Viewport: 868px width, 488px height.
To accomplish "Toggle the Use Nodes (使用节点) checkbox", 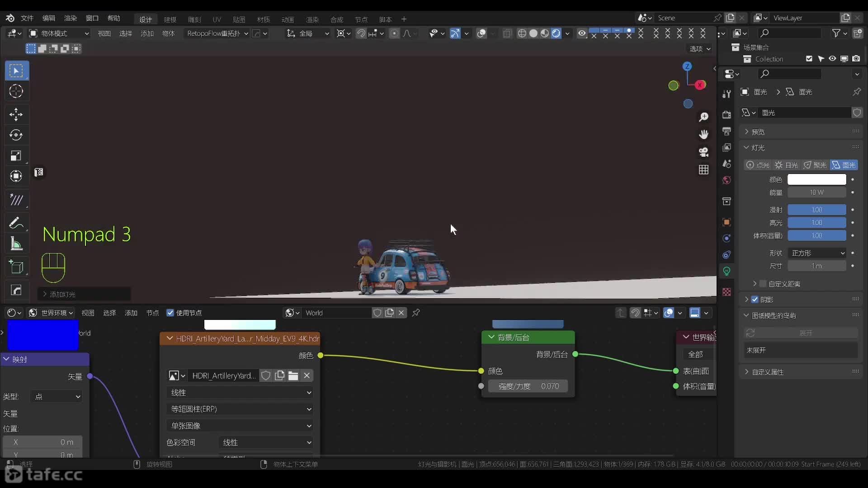I will coord(170,313).
